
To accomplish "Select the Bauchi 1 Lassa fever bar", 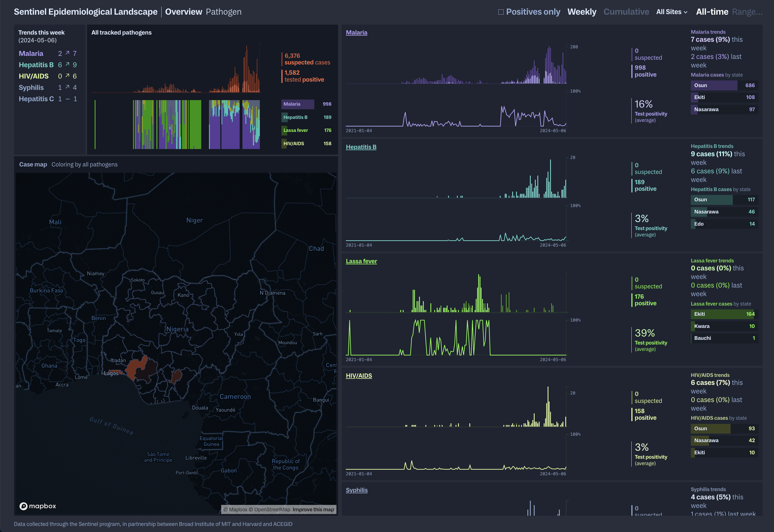I will coord(724,338).
